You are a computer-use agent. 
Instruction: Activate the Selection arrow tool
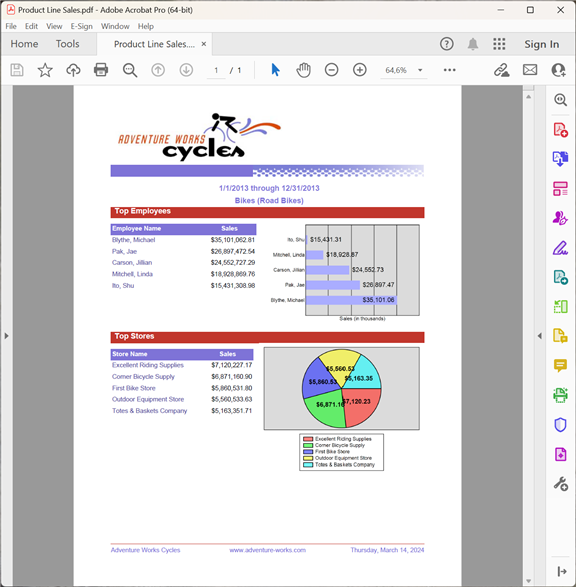[275, 70]
